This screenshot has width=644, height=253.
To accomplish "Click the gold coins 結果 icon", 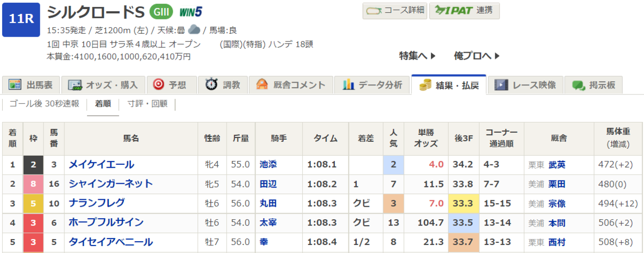I will coord(426,85).
